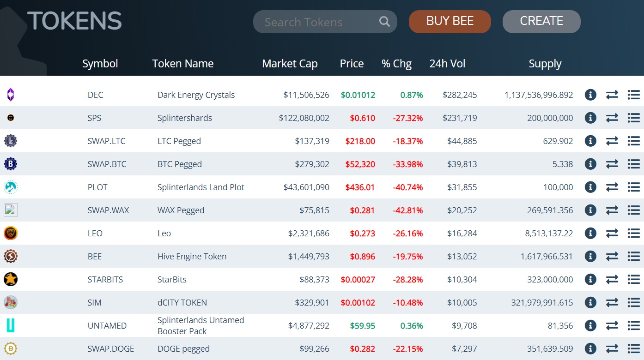Sort by the % Chg header
This screenshot has width=644, height=360.
396,64
